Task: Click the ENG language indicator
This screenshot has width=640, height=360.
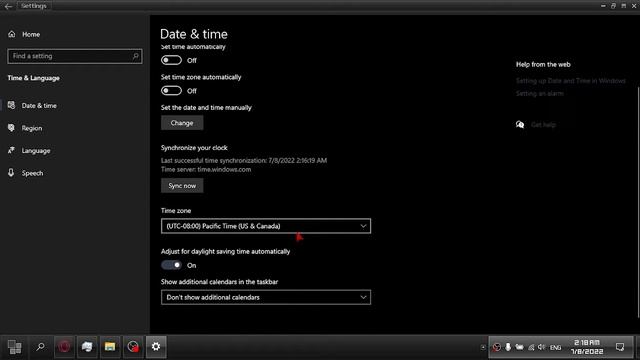Action: click(x=555, y=348)
